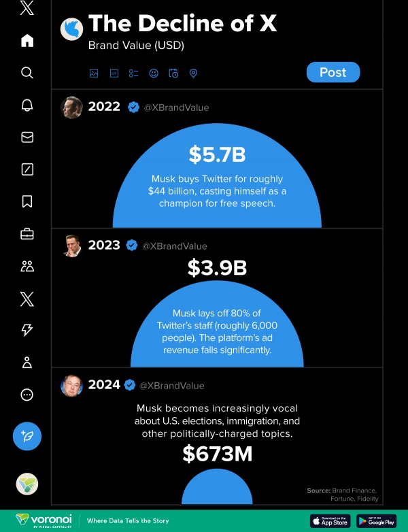Open the briefcase jobs icon
Screen dimensions: 408x532
(27, 234)
